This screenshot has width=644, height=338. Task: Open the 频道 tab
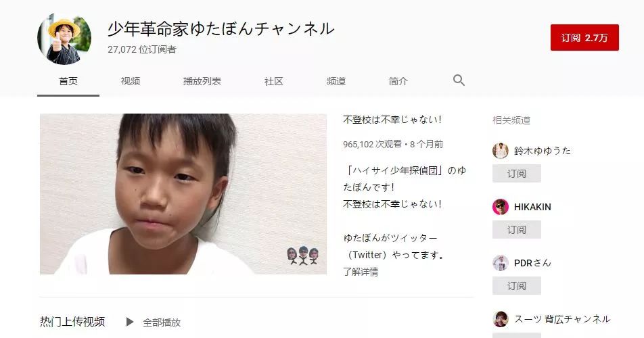point(336,81)
